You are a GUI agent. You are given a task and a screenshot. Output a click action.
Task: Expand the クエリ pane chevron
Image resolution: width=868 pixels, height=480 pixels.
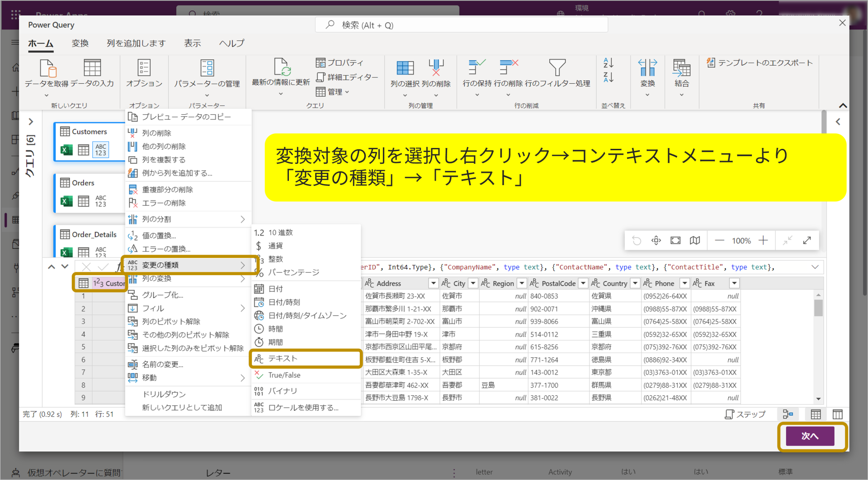click(31, 122)
